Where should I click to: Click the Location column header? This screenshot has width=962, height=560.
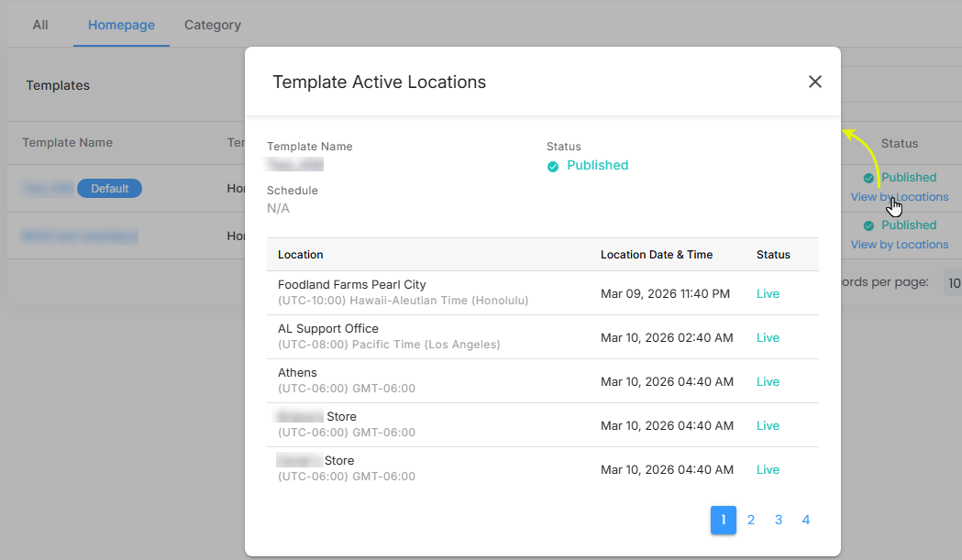click(x=301, y=255)
